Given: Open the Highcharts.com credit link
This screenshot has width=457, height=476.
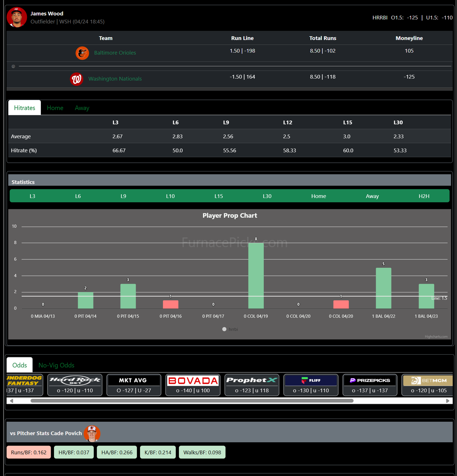Looking at the screenshot, I should (x=436, y=337).
